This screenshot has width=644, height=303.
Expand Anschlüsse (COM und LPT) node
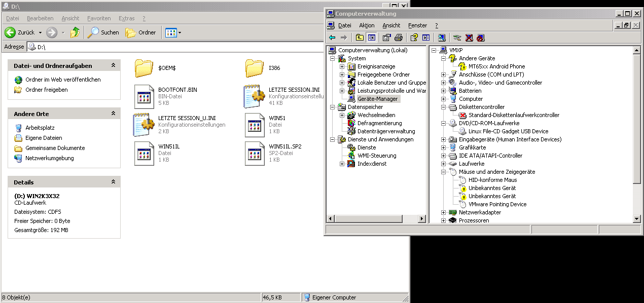(x=444, y=74)
